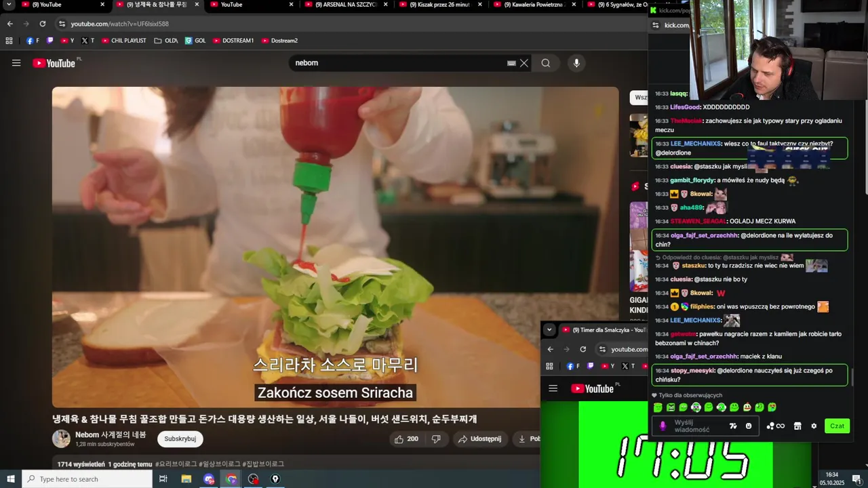
Task: Insert green emote wearing headphones
Action: [696, 407]
